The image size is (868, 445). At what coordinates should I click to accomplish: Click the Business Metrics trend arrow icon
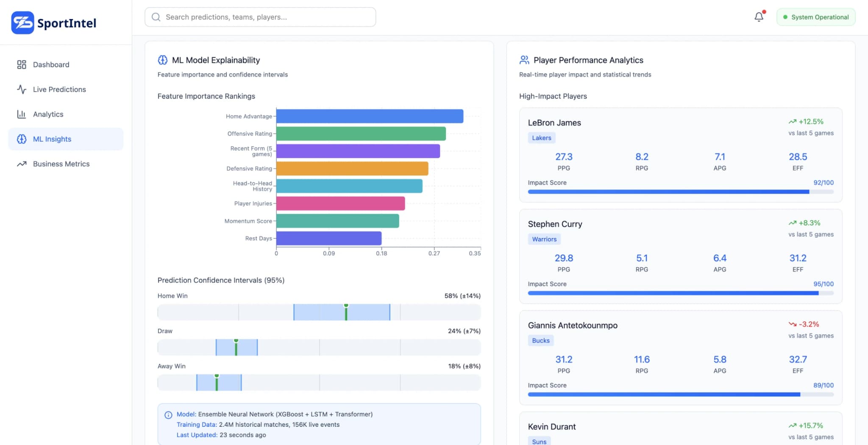(22, 164)
